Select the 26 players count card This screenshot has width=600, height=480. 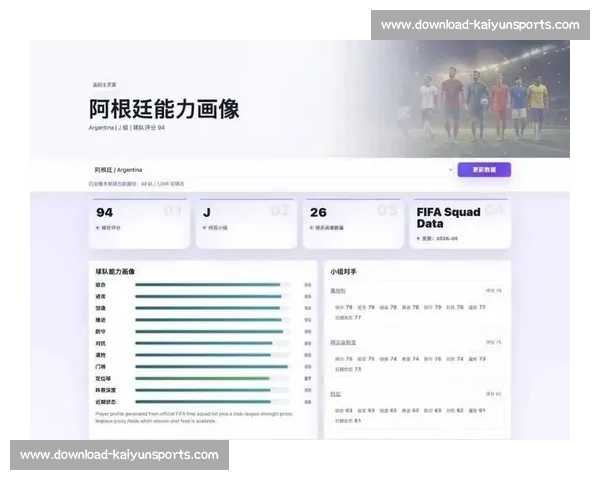tap(353, 223)
